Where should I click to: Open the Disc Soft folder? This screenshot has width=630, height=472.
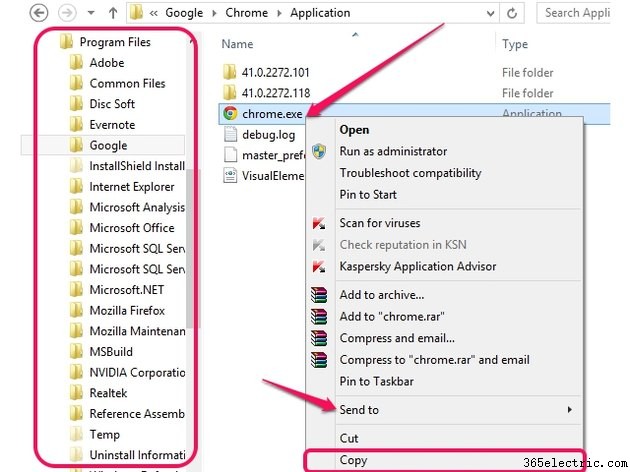pos(112,104)
